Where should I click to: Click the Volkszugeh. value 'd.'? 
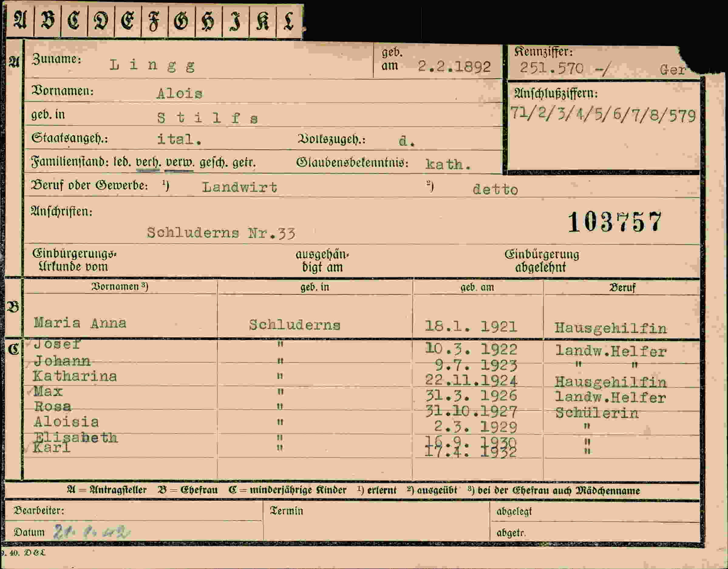pyautogui.click(x=407, y=141)
